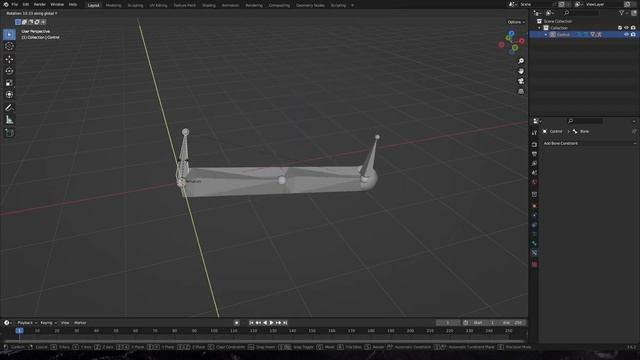This screenshot has height=360, width=640.
Task: Open the Tool properties tab
Action: 534,133
